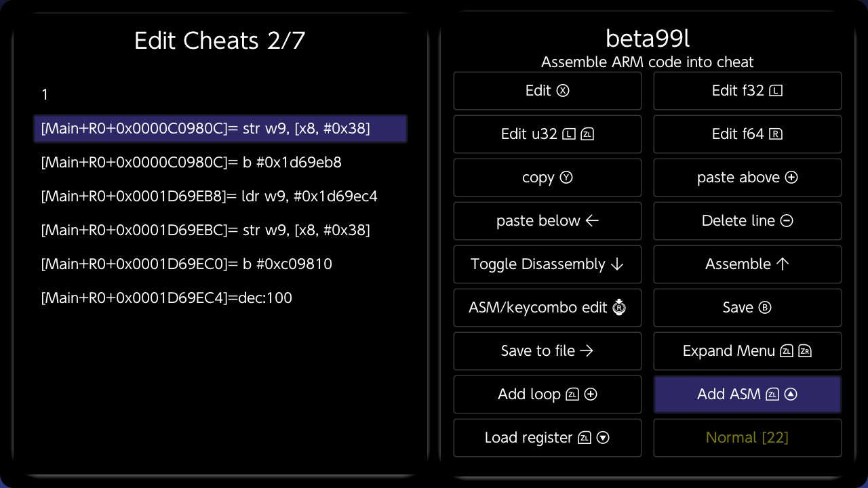Click the Edit button with X icon

click(547, 91)
